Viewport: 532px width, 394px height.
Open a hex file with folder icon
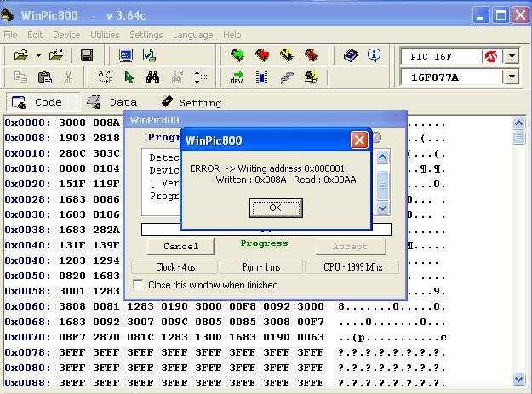21,55
